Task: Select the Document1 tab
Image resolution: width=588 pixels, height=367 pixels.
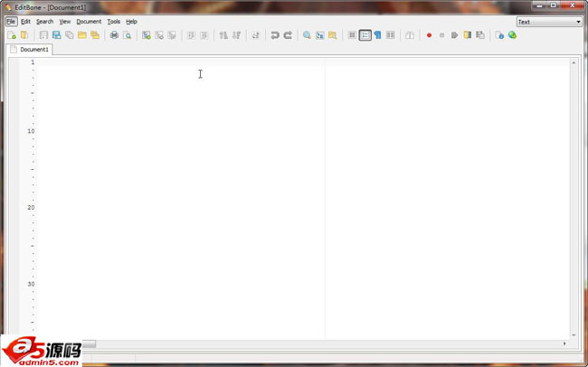Action: (29, 50)
